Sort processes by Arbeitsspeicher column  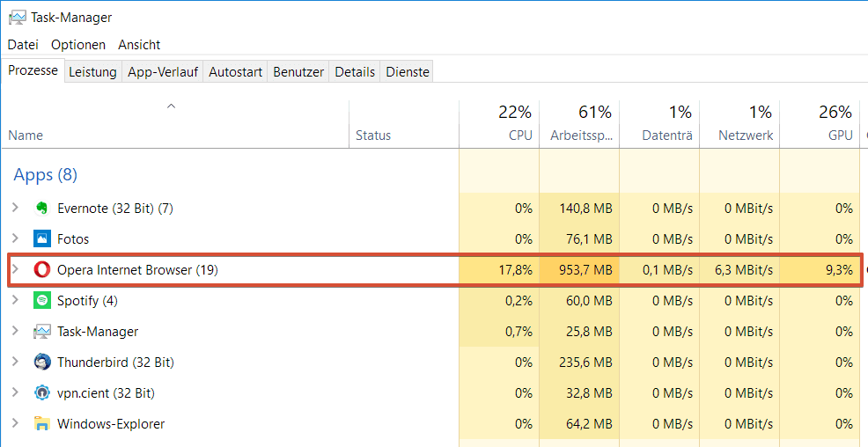pyautogui.click(x=579, y=124)
